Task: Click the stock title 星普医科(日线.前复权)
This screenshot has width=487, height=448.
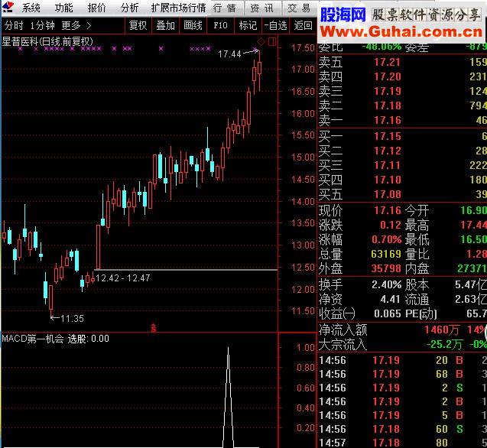Action: tap(47, 41)
